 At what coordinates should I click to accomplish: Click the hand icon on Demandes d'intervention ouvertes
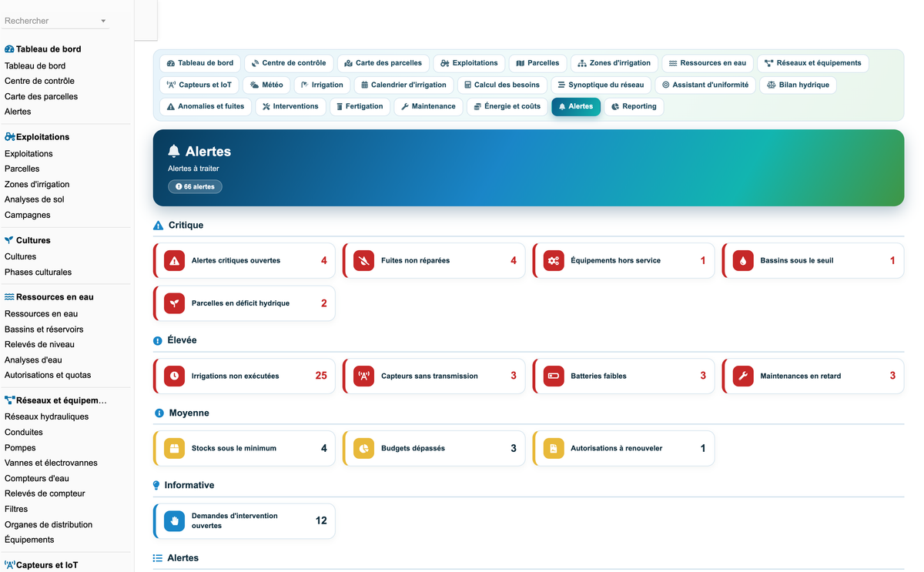click(175, 521)
